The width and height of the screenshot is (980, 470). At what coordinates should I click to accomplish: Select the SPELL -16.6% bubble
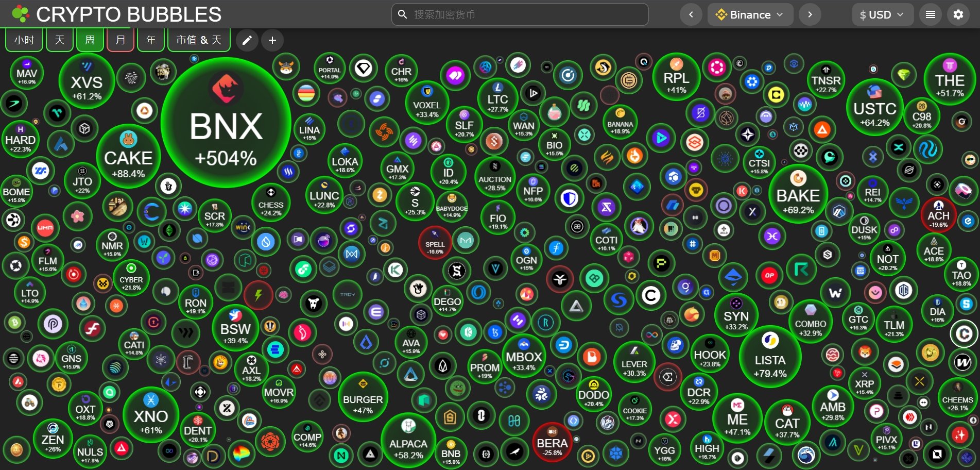(435, 243)
